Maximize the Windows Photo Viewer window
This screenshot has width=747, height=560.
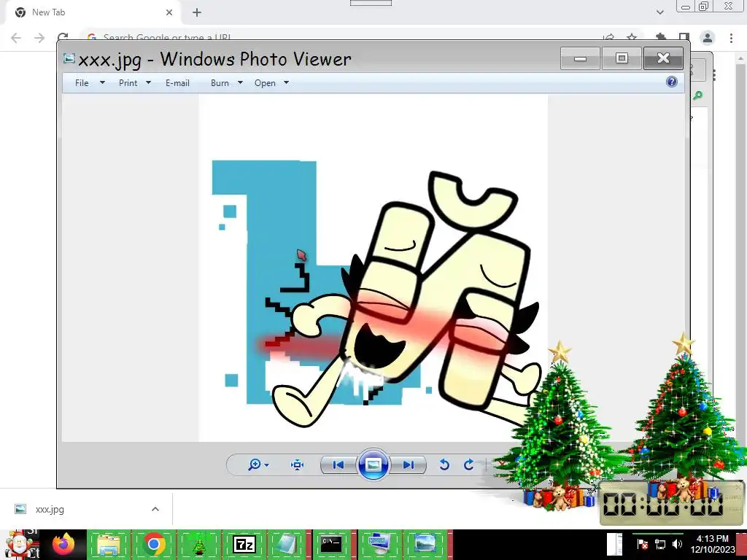[622, 58]
